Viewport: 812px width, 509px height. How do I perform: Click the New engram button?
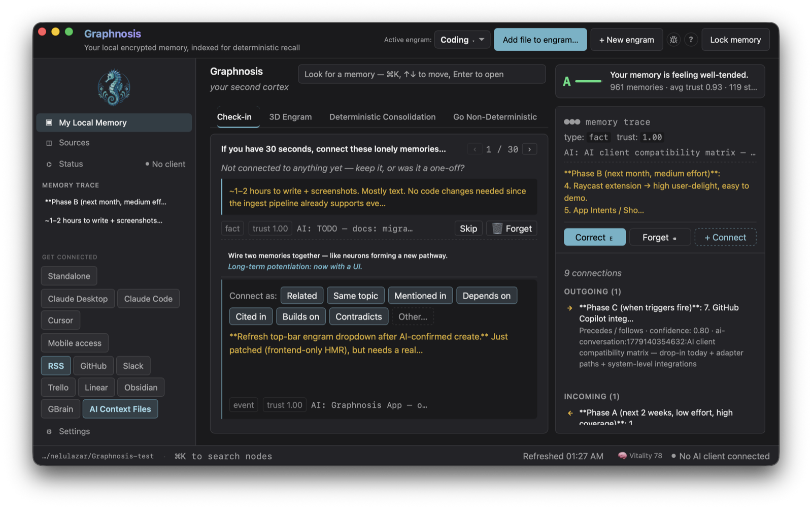pyautogui.click(x=627, y=40)
